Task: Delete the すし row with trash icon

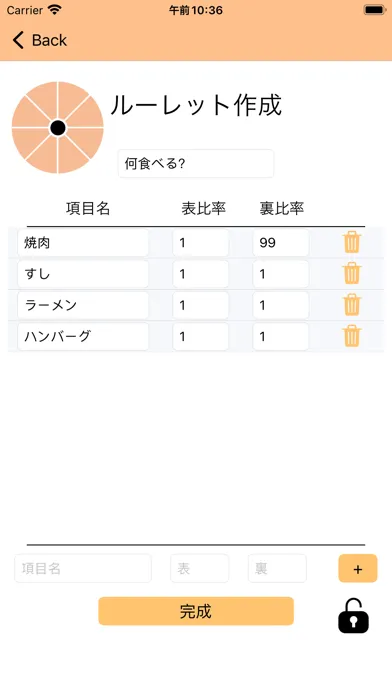Action: point(352,273)
